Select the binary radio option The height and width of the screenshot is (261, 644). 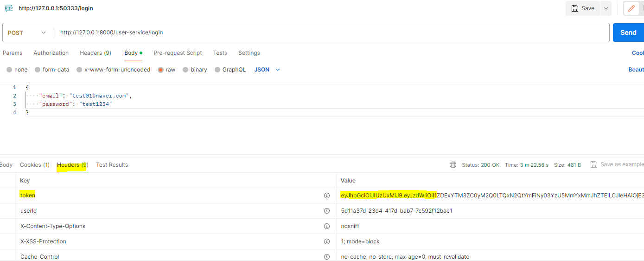coord(185,70)
